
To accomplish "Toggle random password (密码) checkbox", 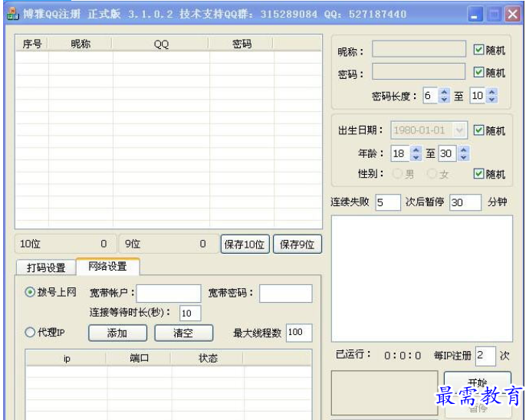I will coord(478,72).
